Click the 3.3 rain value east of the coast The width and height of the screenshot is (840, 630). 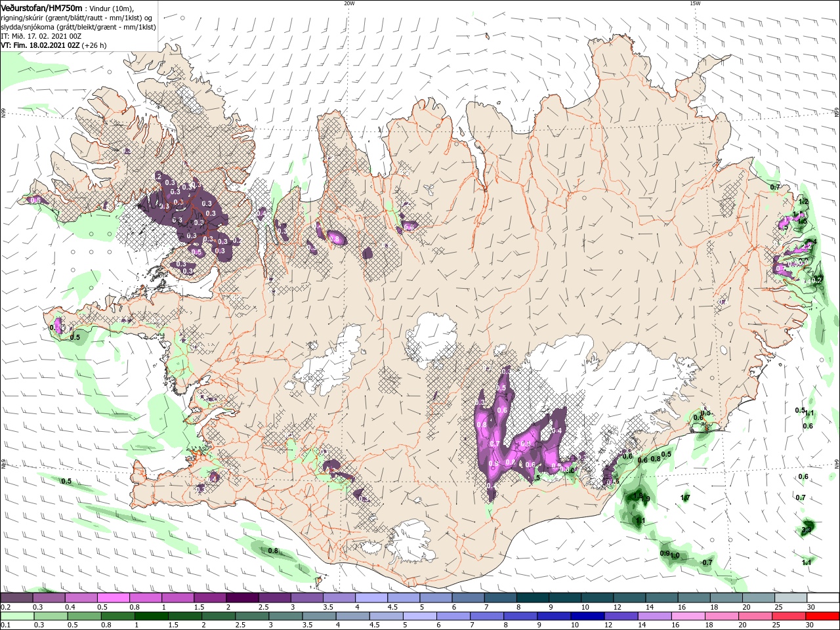808,529
